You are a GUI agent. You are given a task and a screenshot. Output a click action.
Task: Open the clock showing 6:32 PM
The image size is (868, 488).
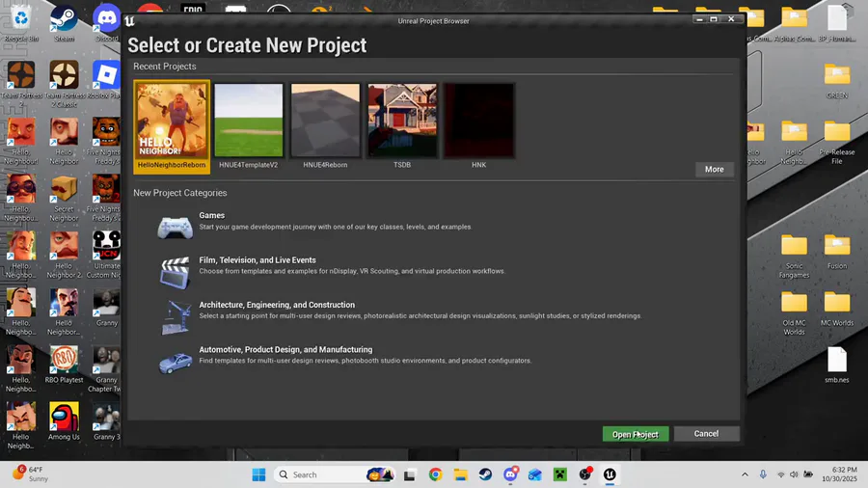point(839,474)
